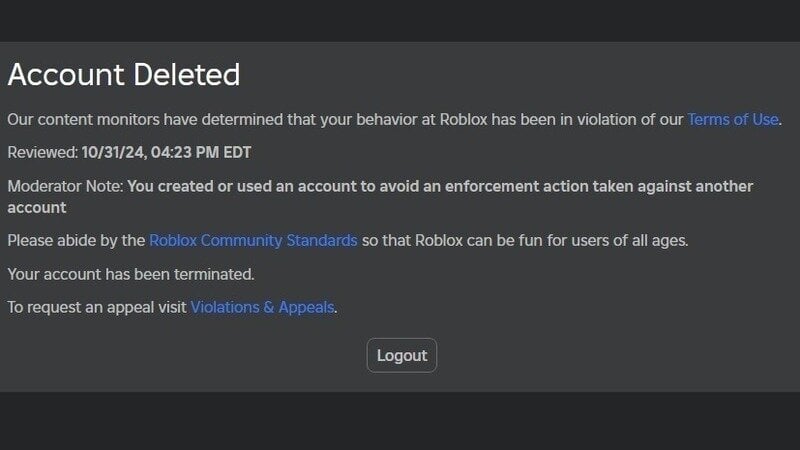The height and width of the screenshot is (450, 800).
Task: Click the lone word "account" ending the moderator note
Action: click(37, 207)
